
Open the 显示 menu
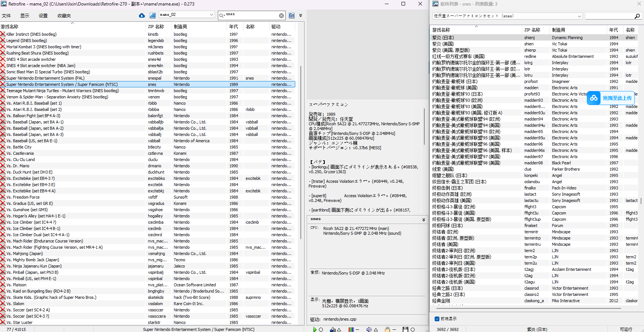click(25, 16)
